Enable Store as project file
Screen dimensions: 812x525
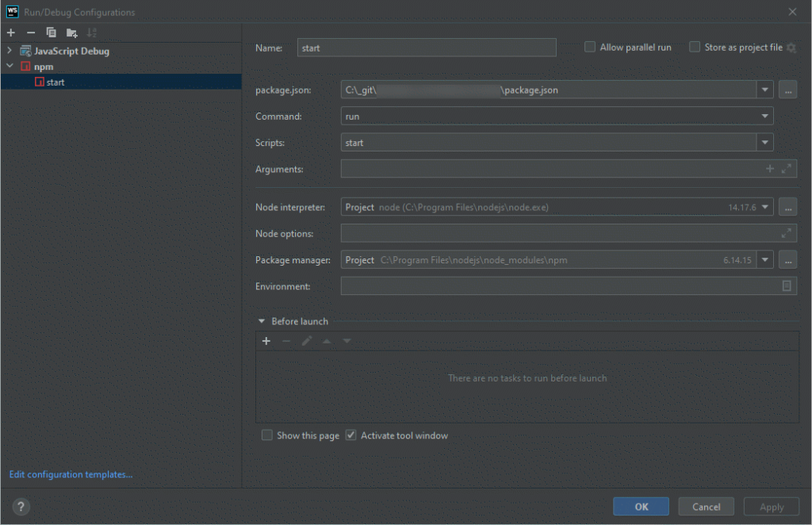(695, 47)
